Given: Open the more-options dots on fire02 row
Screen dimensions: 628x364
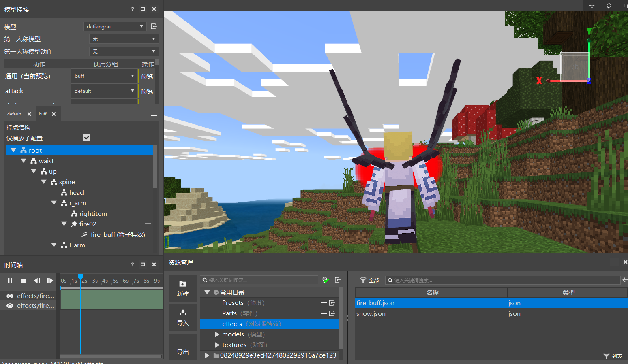Looking at the screenshot, I should (x=148, y=224).
